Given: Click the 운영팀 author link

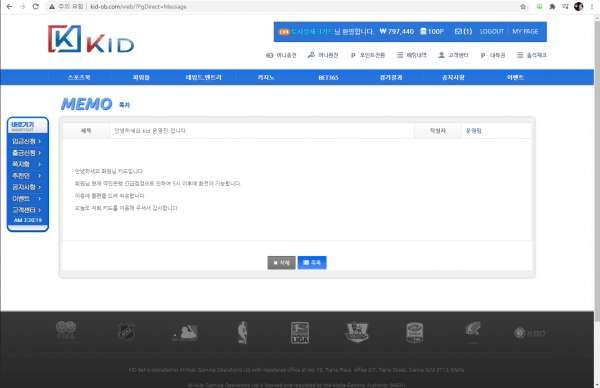Looking at the screenshot, I should click(x=474, y=131).
